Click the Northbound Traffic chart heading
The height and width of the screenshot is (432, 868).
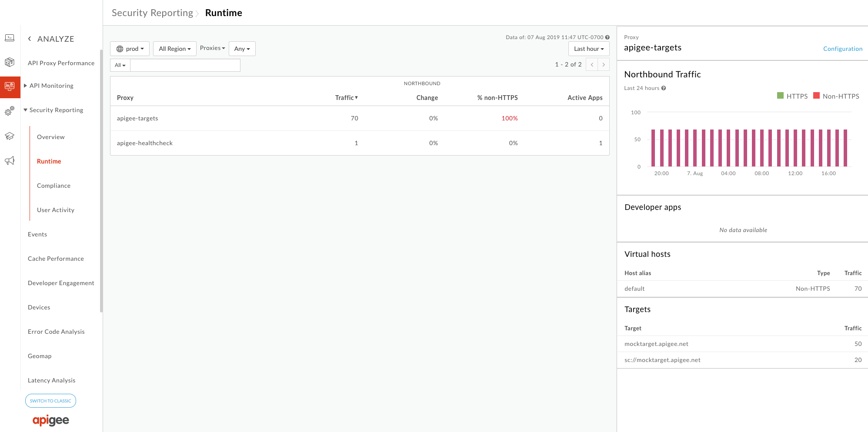[x=662, y=74]
